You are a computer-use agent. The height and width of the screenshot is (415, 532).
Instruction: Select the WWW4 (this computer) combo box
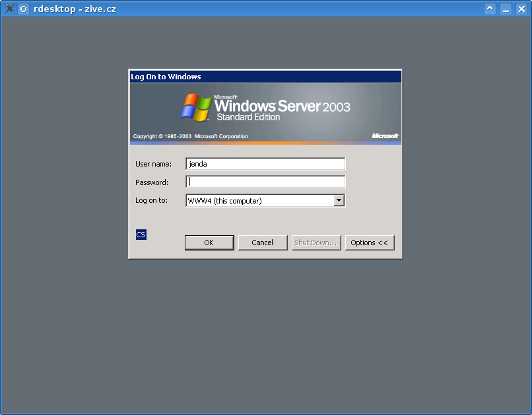tap(265, 200)
